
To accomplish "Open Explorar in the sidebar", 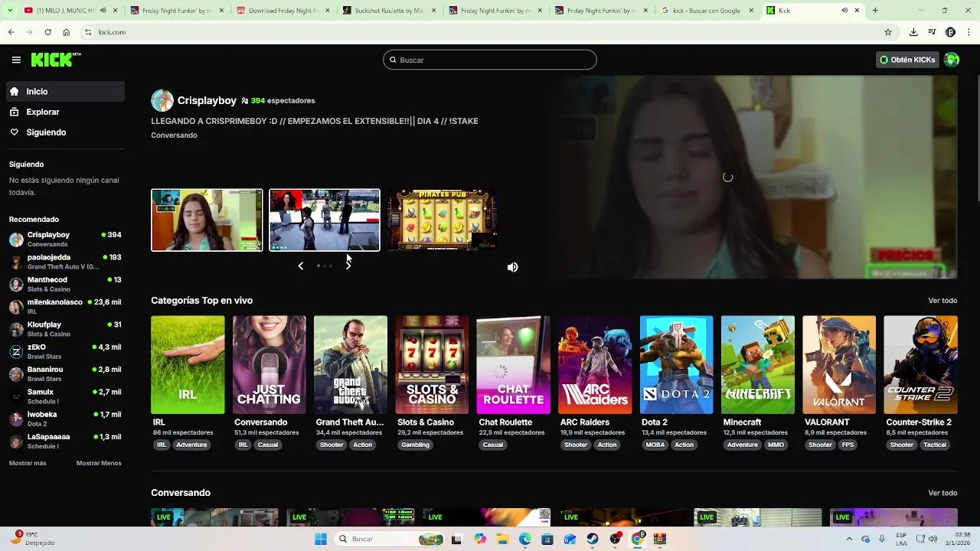I will click(x=65, y=112).
